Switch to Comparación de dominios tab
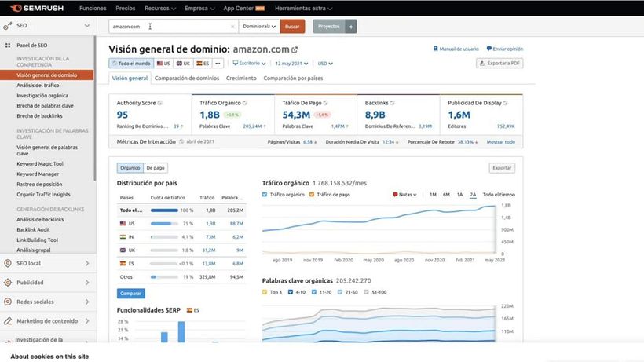 [187, 78]
